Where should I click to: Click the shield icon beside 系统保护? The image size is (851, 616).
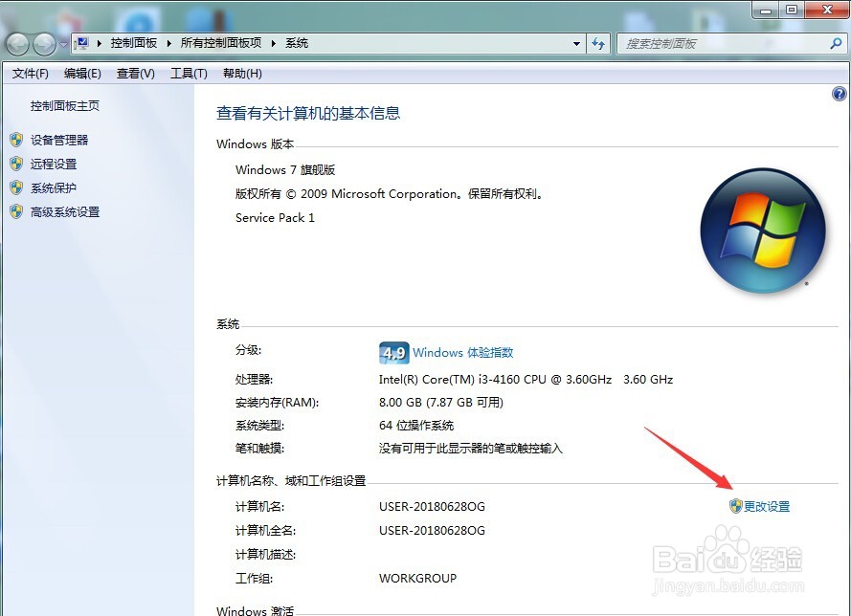pos(16,187)
